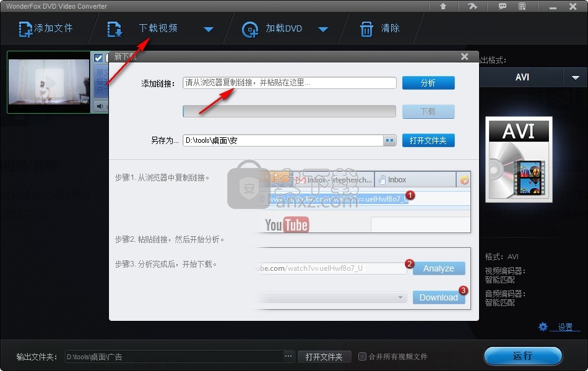Expand the output format dropdown arrow
Screen dimensions: 588x371
tap(576, 77)
